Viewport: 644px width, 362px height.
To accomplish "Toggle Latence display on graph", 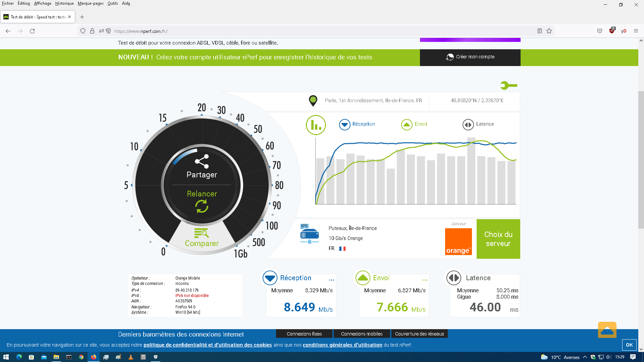I will [x=468, y=124].
